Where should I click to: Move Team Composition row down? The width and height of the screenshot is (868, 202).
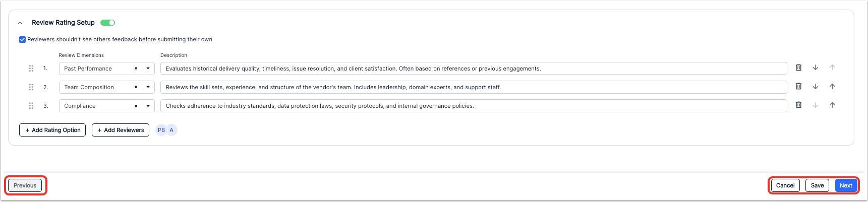coord(816,86)
